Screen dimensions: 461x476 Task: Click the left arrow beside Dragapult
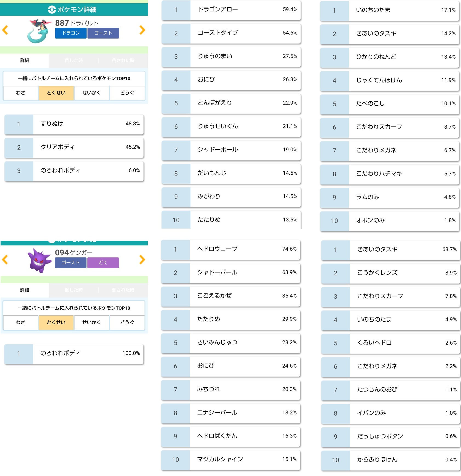[5, 30]
